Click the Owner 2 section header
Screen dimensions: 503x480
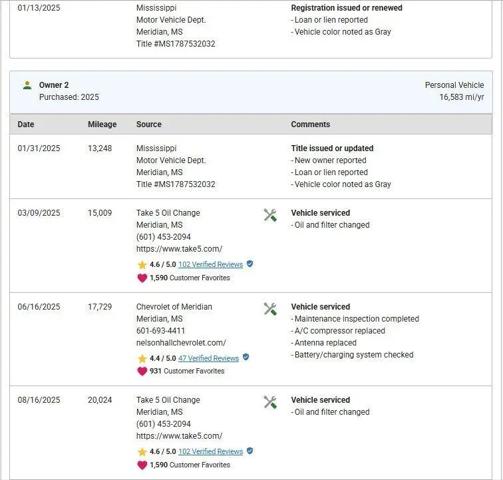(251, 92)
